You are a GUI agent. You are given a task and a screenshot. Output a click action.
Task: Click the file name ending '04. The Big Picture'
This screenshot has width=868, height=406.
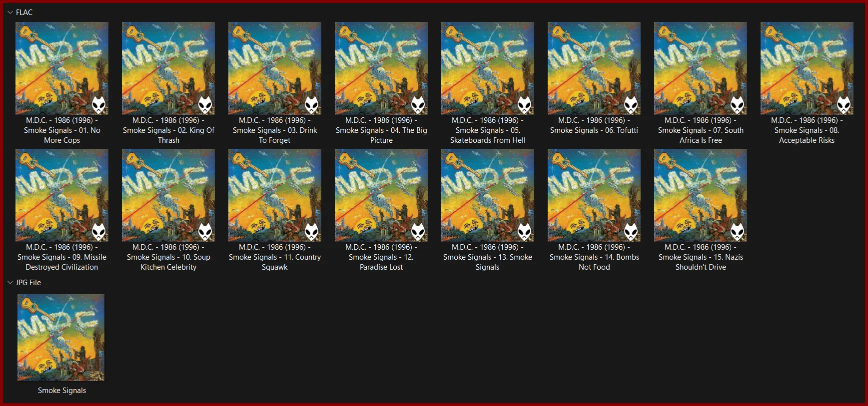coord(381,130)
